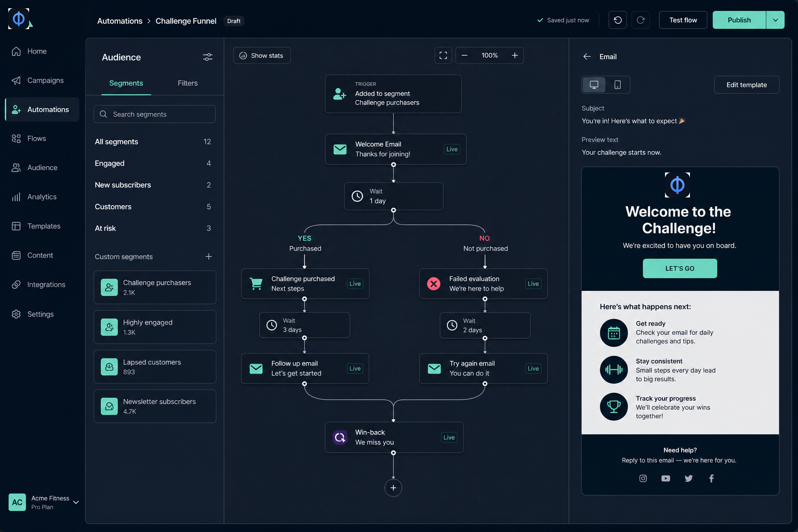Click the trigger person-plus icon
This screenshot has height=532, width=798.
[x=340, y=94]
